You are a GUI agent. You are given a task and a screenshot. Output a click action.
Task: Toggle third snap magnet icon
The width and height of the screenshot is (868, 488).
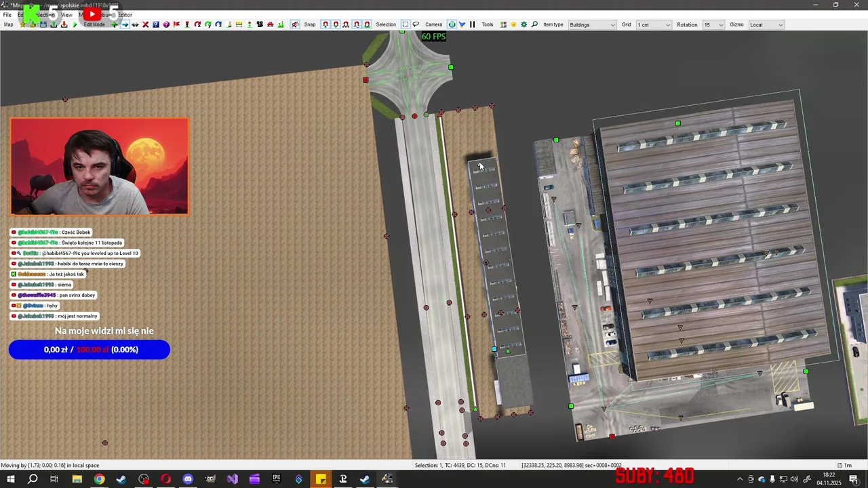coord(346,24)
